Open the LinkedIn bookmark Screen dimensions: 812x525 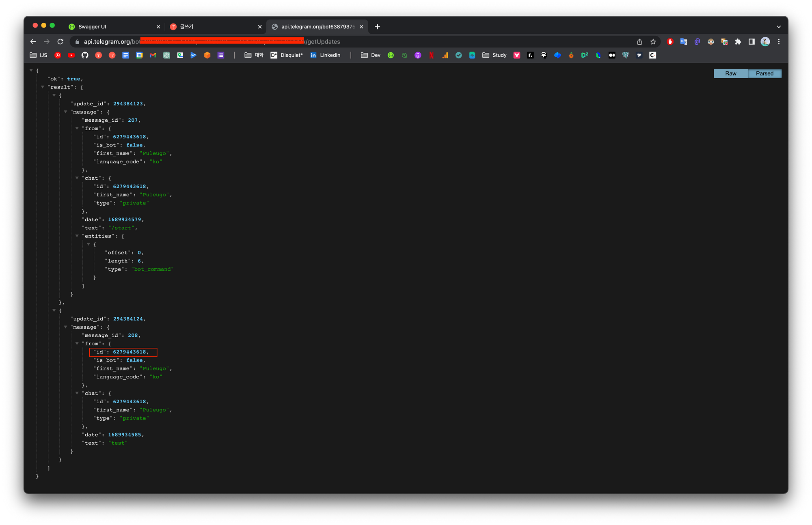[x=326, y=55]
